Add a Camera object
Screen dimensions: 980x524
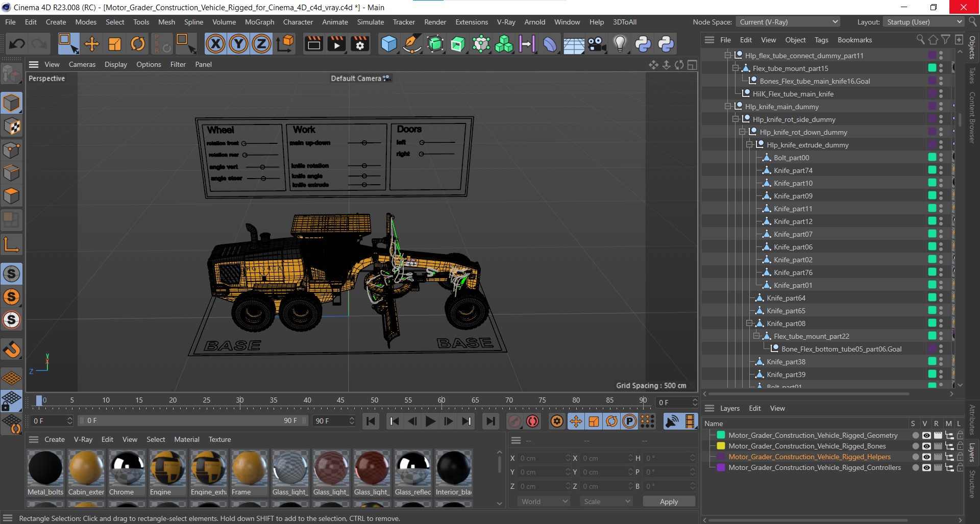(x=597, y=44)
